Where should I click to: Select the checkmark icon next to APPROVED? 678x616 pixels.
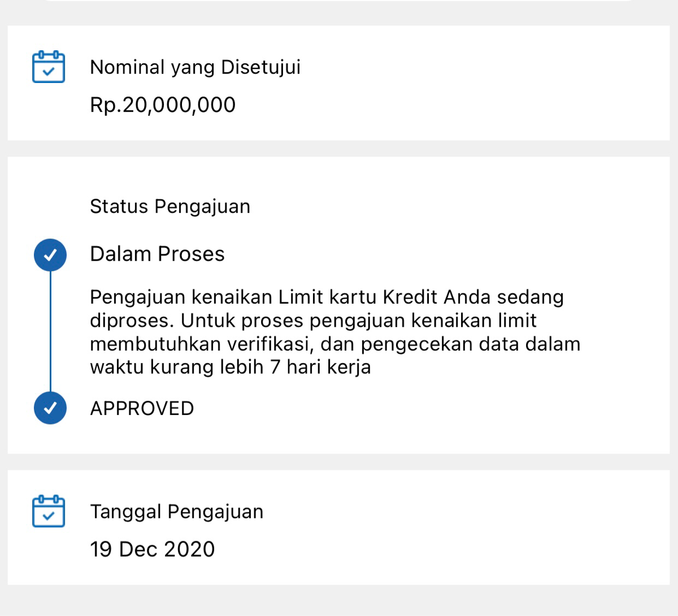point(50,408)
